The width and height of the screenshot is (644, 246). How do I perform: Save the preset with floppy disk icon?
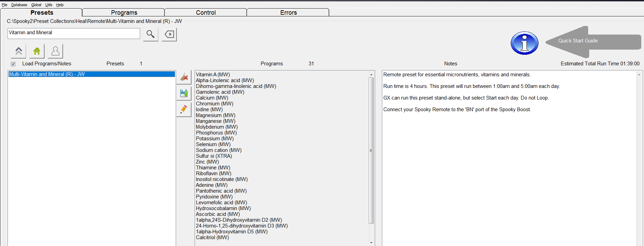tap(184, 93)
